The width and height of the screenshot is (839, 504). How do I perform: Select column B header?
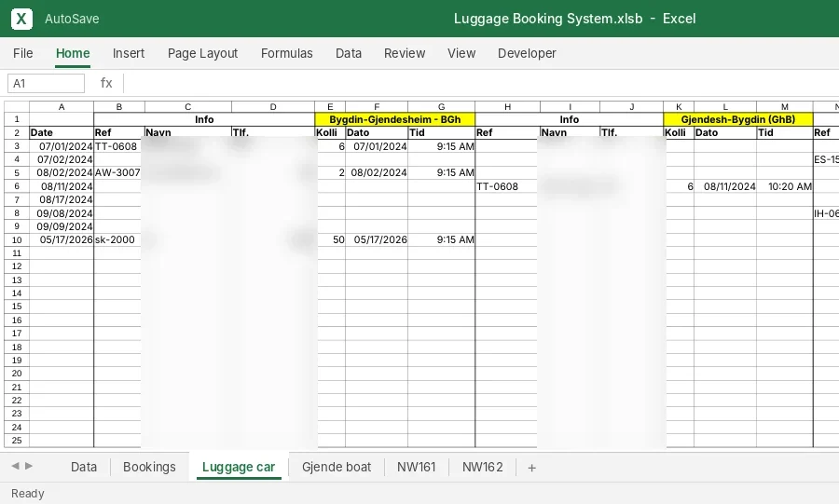click(119, 107)
